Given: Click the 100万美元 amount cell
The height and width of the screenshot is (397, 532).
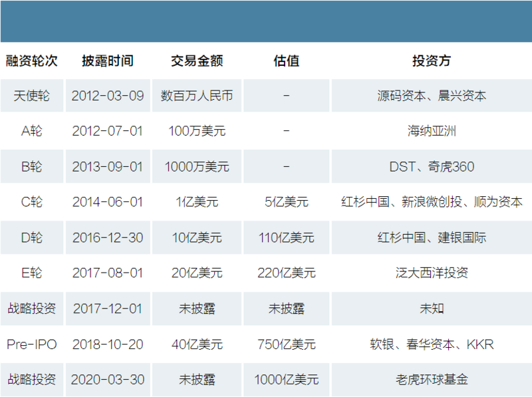Looking at the screenshot, I should point(198,131).
